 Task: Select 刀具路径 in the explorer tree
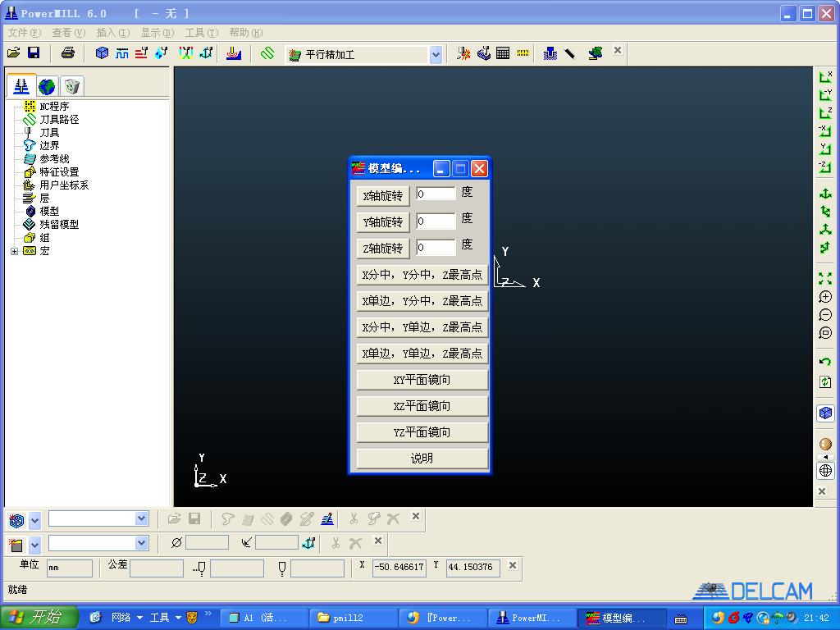click(x=59, y=120)
